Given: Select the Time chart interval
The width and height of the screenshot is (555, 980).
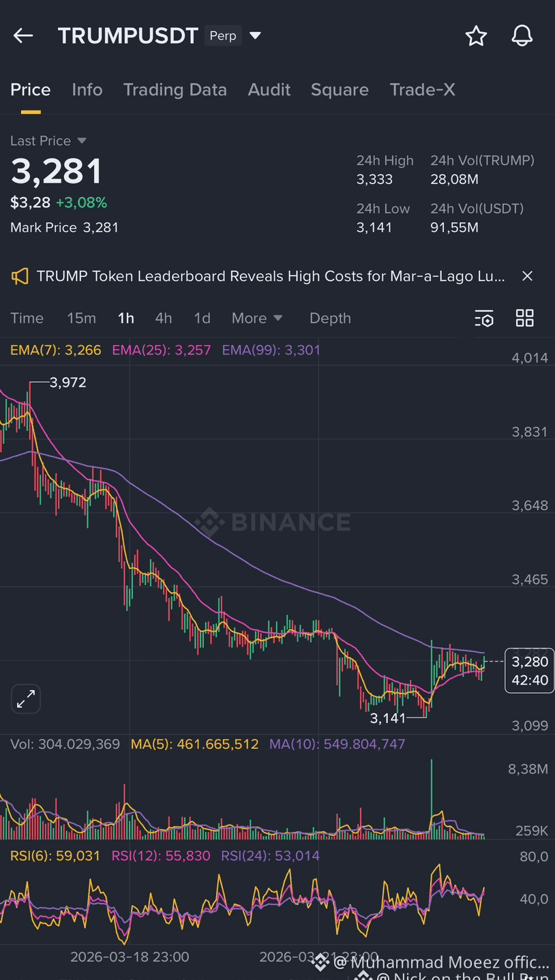Looking at the screenshot, I should (27, 318).
